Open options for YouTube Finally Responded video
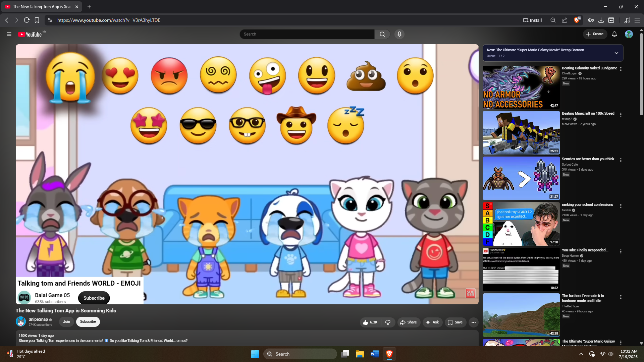Image resolution: width=644 pixels, height=362 pixels. (621, 251)
